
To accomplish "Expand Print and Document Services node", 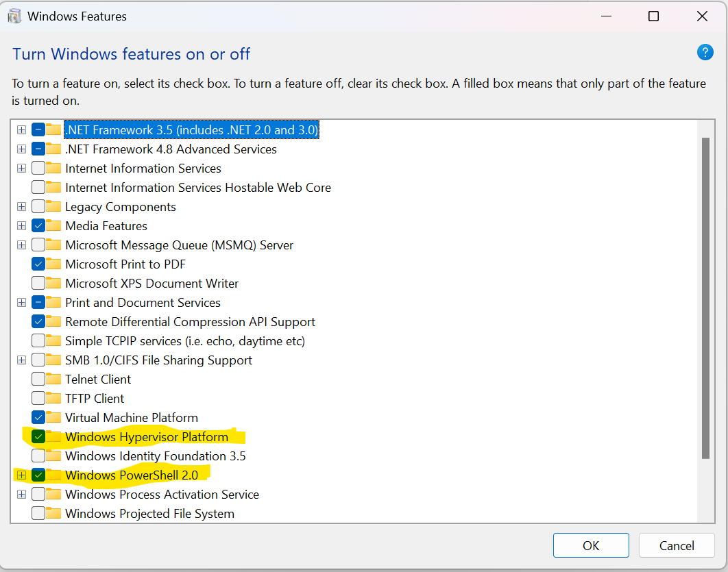I will click(x=21, y=303).
